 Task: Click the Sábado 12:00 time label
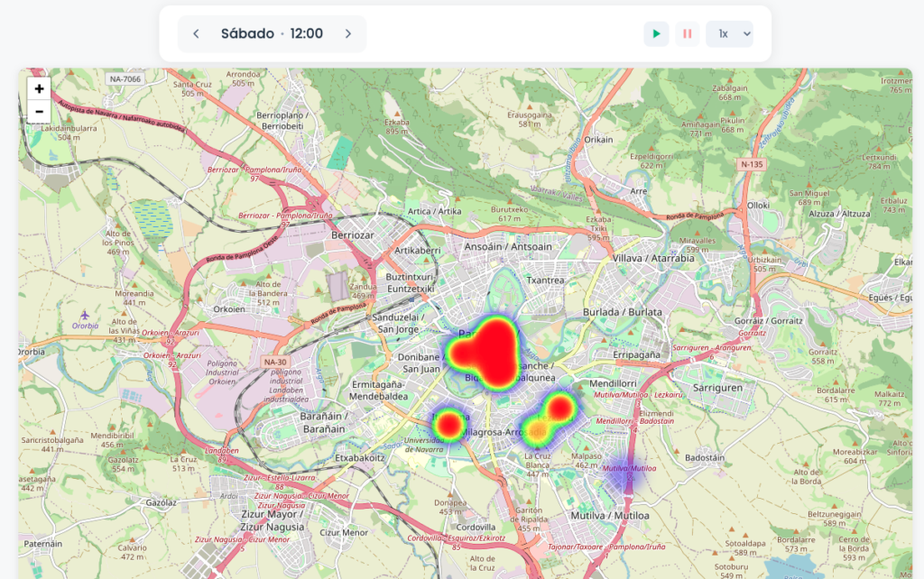point(272,34)
